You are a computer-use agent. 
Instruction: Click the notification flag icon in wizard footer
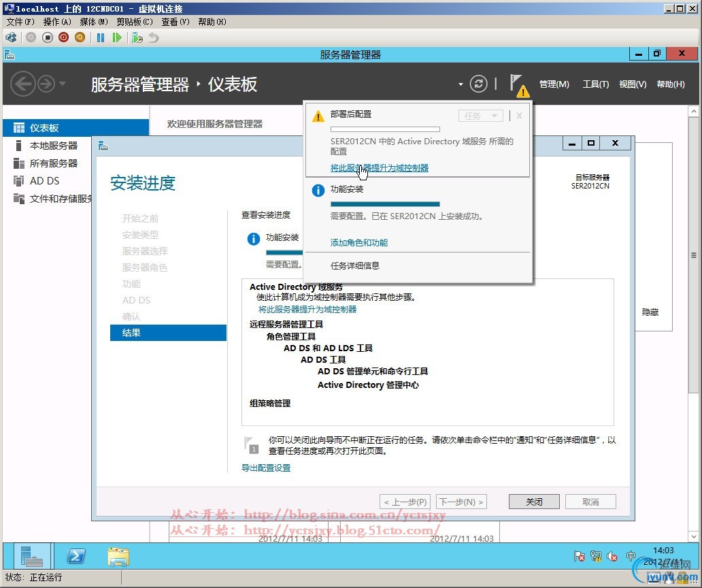pyautogui.click(x=251, y=444)
